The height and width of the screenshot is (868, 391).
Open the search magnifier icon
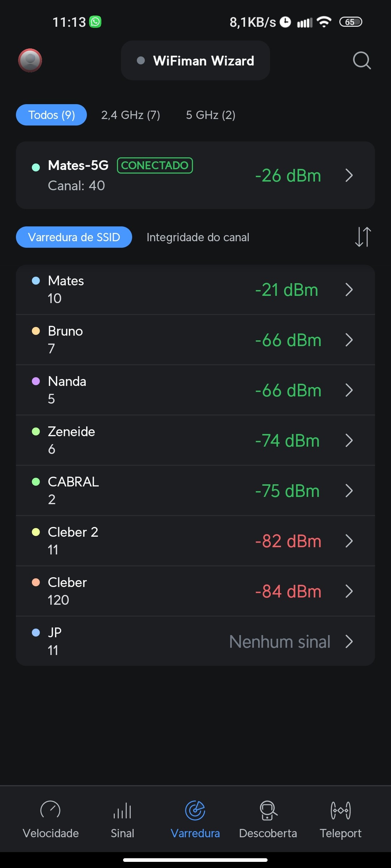point(362,60)
